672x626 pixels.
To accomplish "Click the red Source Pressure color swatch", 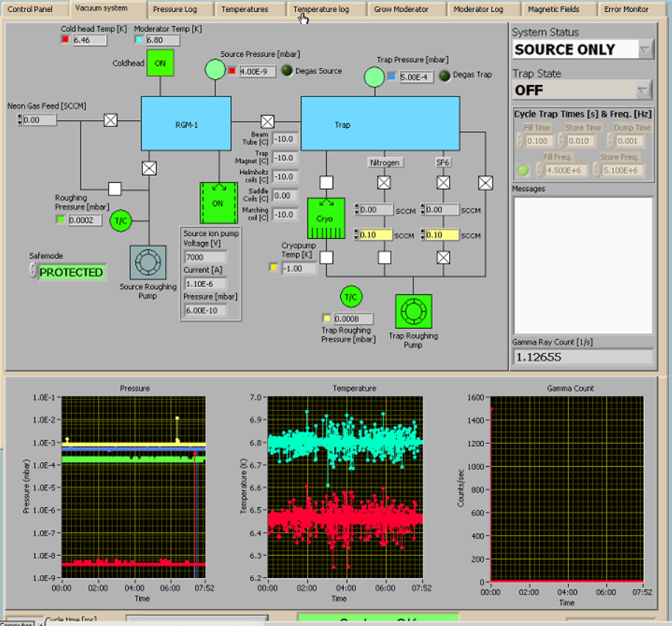I will click(232, 72).
